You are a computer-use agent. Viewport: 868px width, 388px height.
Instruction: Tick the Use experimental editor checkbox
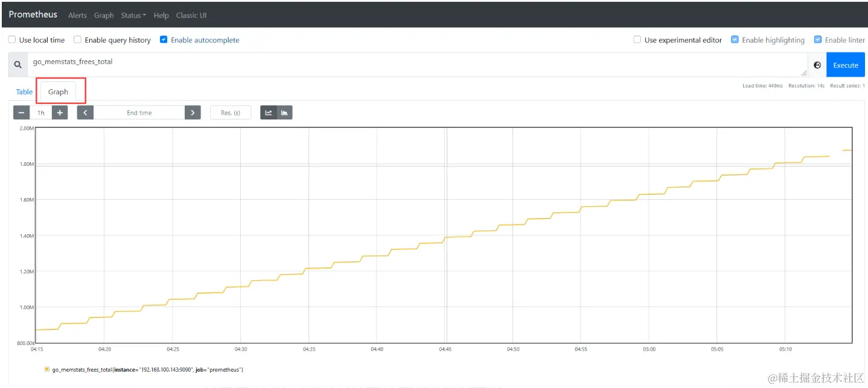pos(637,40)
